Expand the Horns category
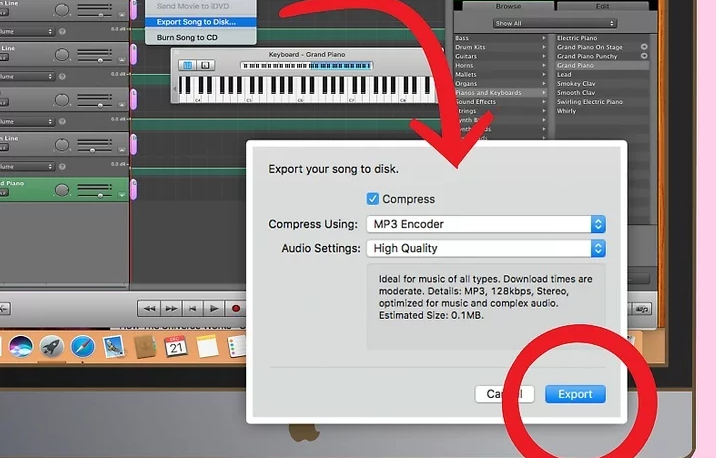The width and height of the screenshot is (716, 458). coord(500,65)
